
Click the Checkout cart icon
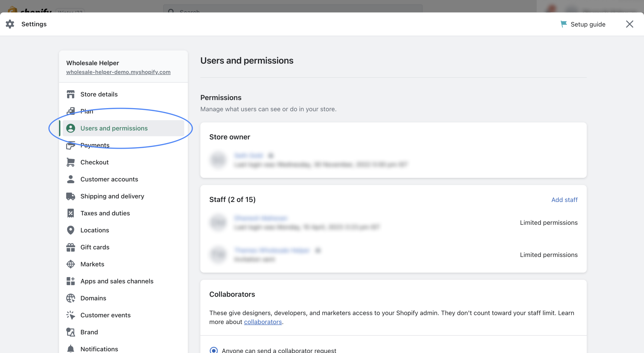coord(71,162)
